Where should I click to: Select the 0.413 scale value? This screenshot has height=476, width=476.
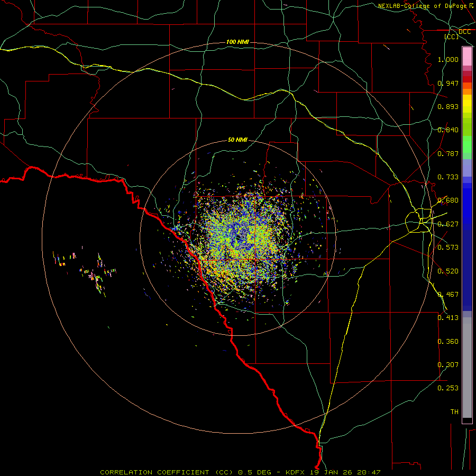point(448,318)
